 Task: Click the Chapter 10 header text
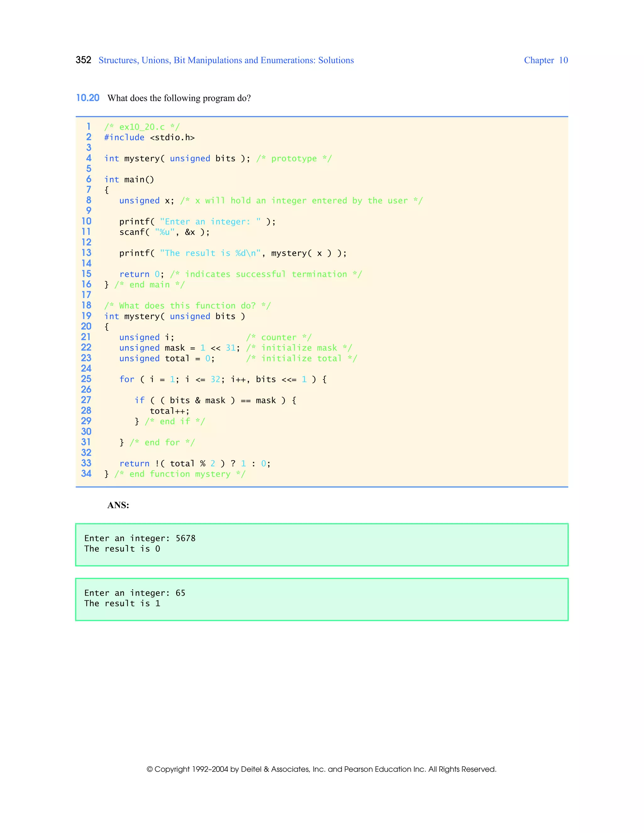click(x=546, y=60)
